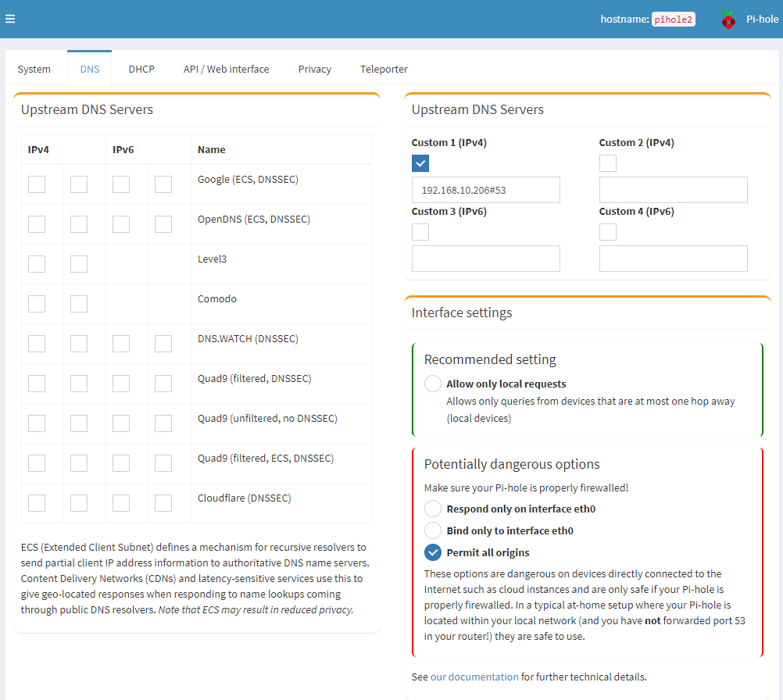This screenshot has height=700, width=783.
Task: Enable the Custom 3 (IPv6) checkbox
Action: coord(420,232)
